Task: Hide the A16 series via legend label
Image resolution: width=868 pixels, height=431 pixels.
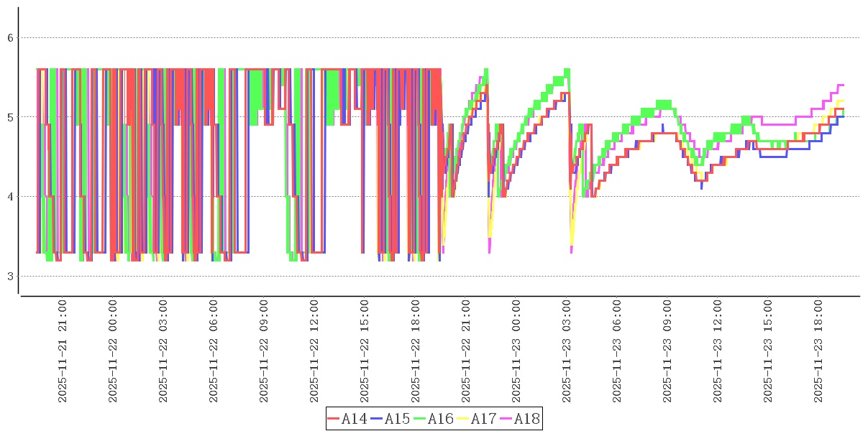Action: coord(440,419)
